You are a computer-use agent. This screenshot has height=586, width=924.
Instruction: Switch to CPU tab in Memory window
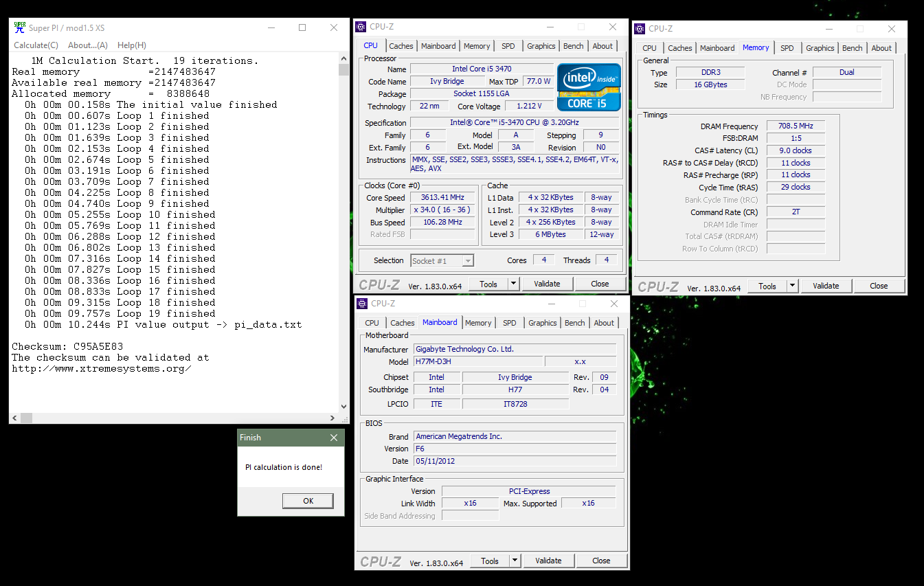[650, 48]
